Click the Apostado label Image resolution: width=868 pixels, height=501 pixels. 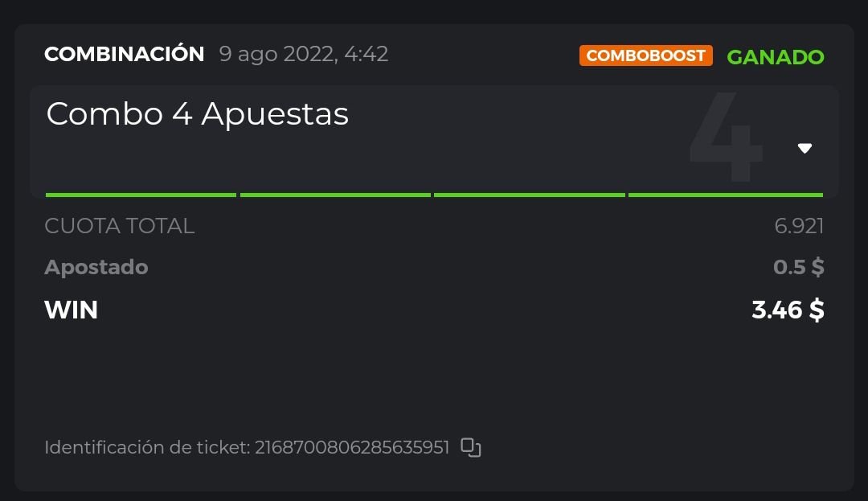point(96,267)
